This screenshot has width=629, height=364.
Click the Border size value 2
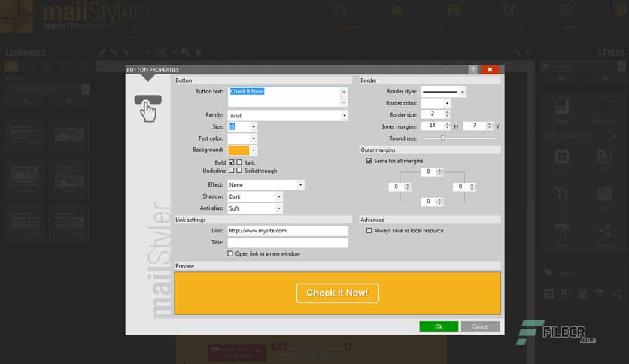(x=433, y=114)
